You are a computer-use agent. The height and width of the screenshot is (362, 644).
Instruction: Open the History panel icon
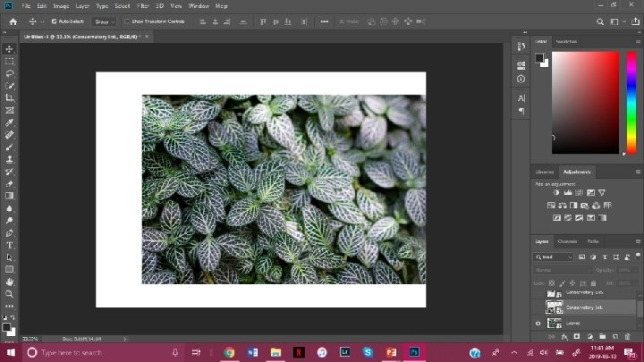click(521, 46)
